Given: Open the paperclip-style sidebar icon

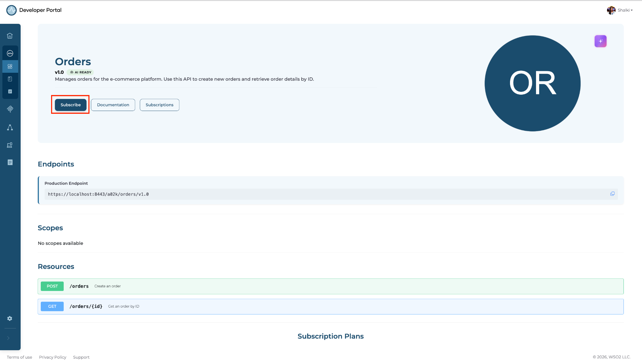Looking at the screenshot, I should point(10,109).
